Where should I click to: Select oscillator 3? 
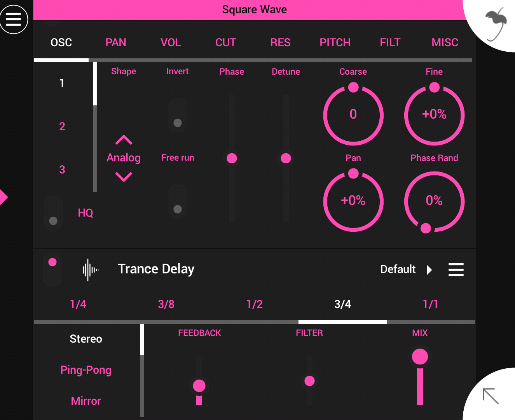[62, 170]
